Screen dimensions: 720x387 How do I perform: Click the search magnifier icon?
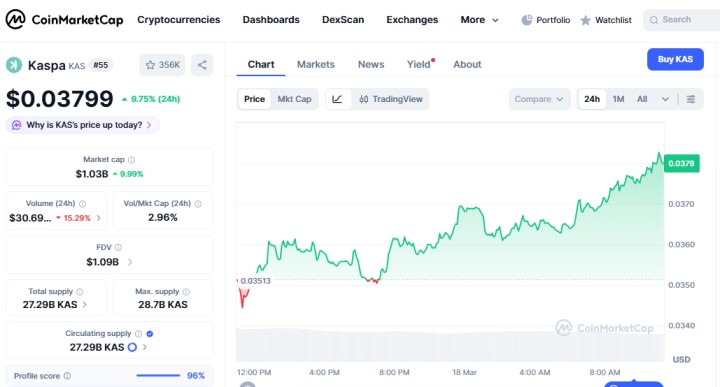[654, 20]
